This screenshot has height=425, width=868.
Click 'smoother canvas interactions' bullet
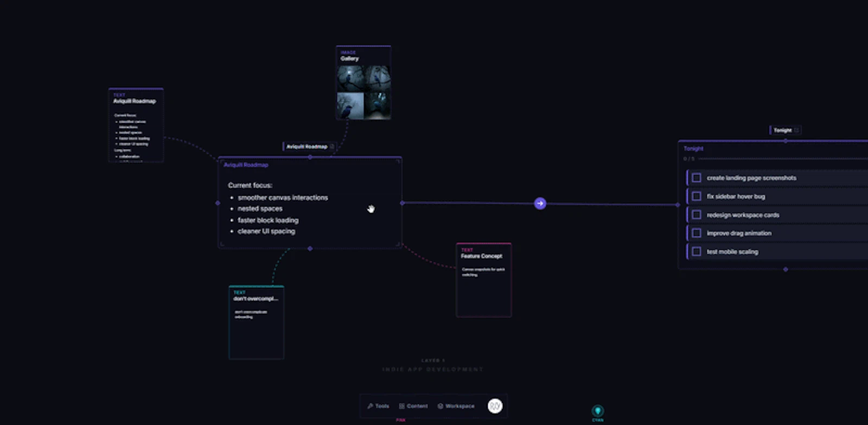pyautogui.click(x=283, y=198)
